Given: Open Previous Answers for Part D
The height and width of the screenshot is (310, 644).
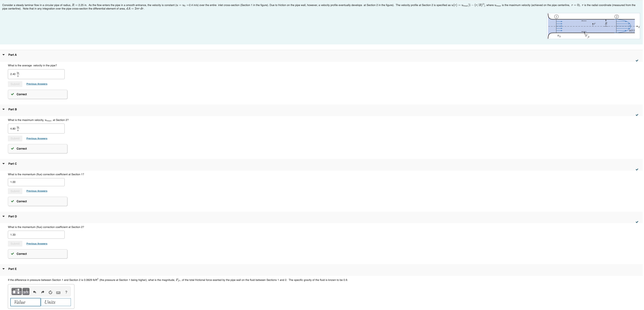Looking at the screenshot, I should (37, 244).
